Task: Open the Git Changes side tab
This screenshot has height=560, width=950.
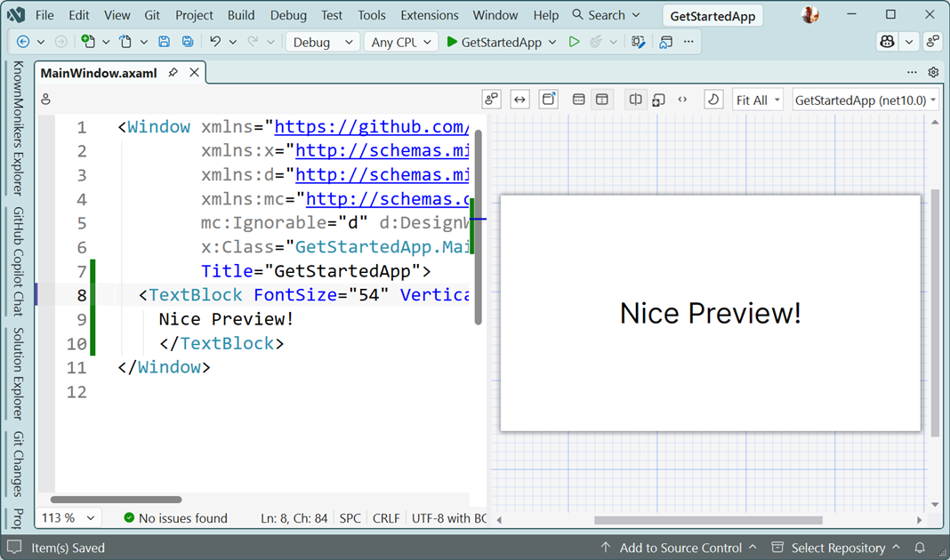Action: (18, 464)
